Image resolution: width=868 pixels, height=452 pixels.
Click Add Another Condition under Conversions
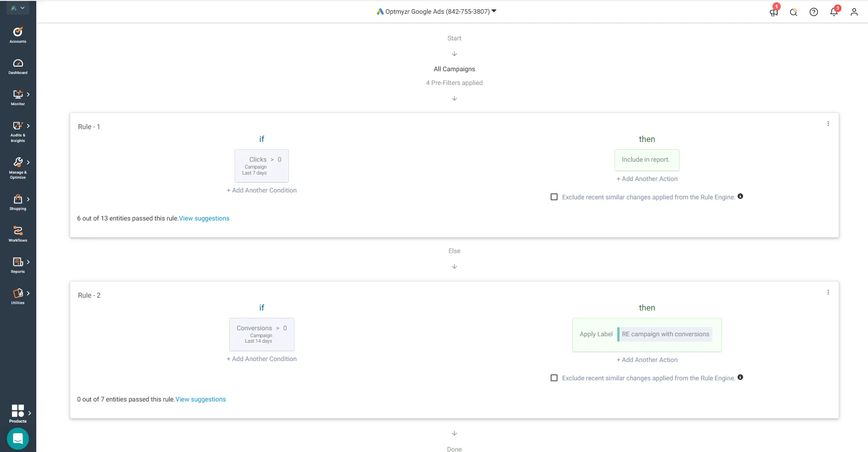[x=261, y=359]
